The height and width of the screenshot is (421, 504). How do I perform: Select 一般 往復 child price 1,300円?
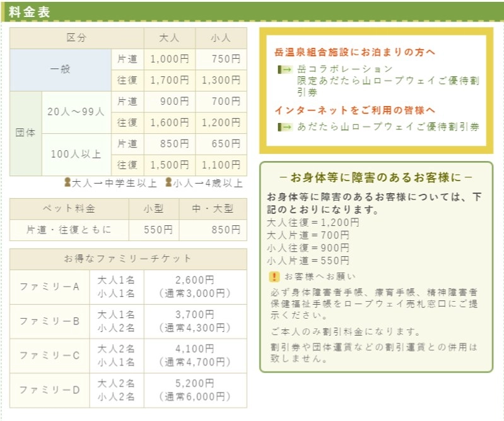221,80
